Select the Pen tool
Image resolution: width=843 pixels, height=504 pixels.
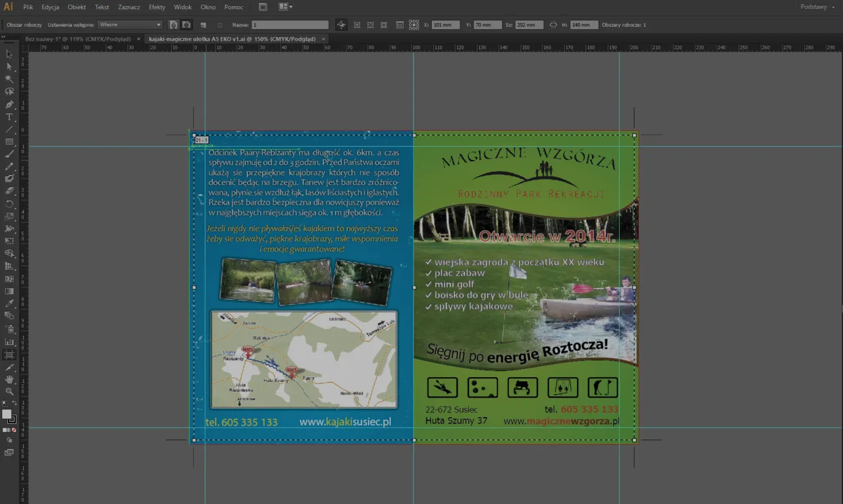[x=9, y=104]
